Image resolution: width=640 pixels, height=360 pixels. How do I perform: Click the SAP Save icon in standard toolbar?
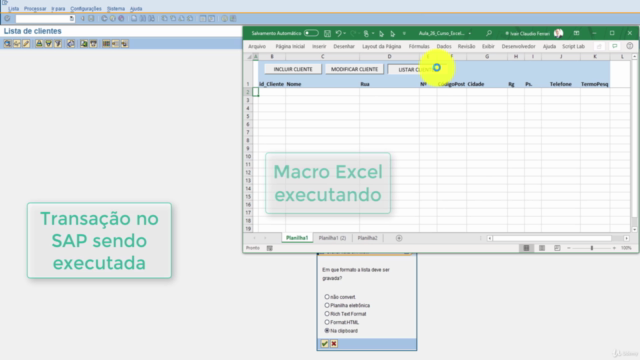pyautogui.click(x=91, y=18)
